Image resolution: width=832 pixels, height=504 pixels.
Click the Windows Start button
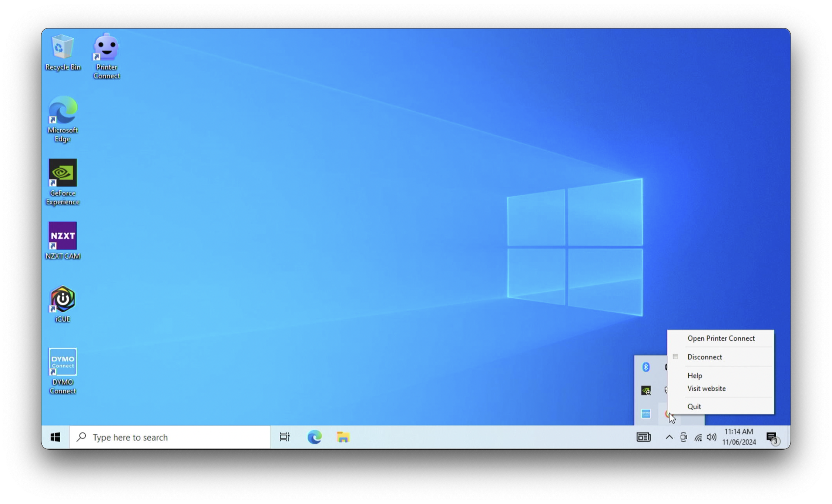(56, 437)
